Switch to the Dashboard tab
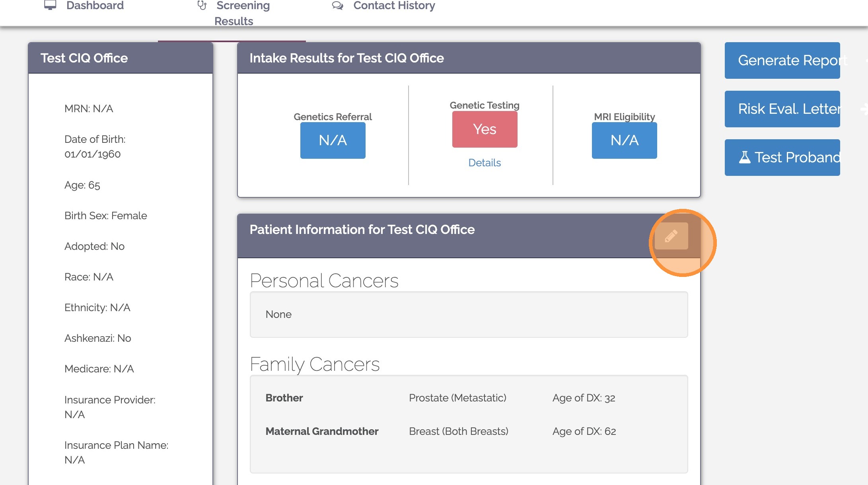Image resolution: width=868 pixels, height=485 pixels. [x=95, y=5]
